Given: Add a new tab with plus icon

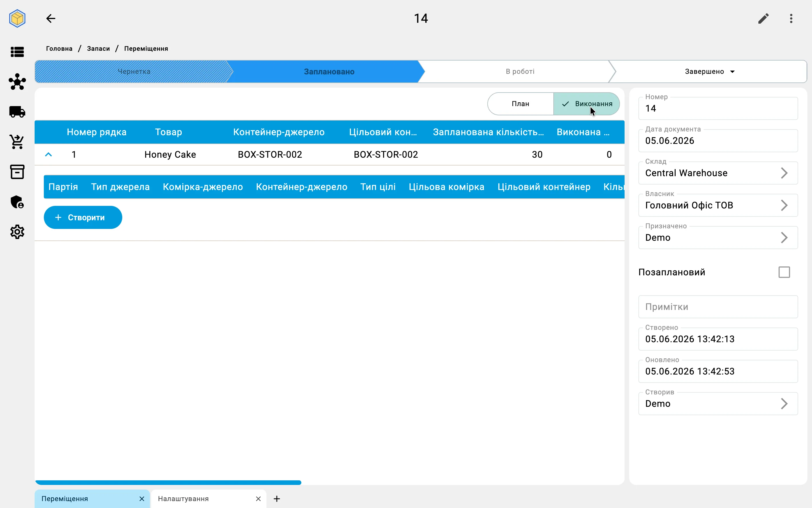Looking at the screenshot, I should click(x=277, y=498).
